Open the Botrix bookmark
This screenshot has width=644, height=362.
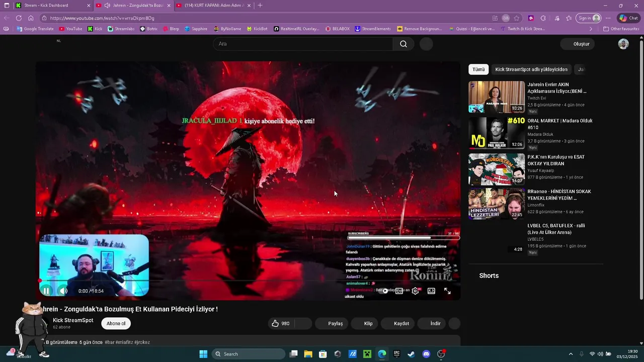[148, 29]
